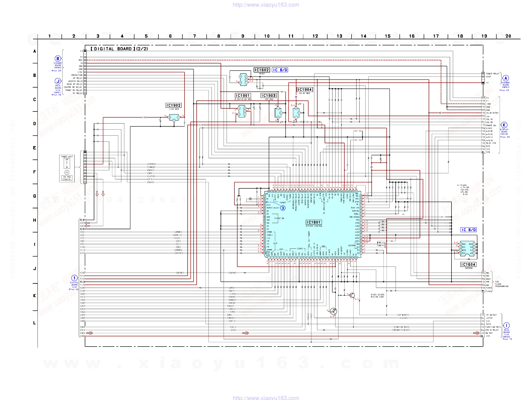Click the DIGITAL BOARD (2/2) title
The image size is (532, 400).
click(119, 49)
